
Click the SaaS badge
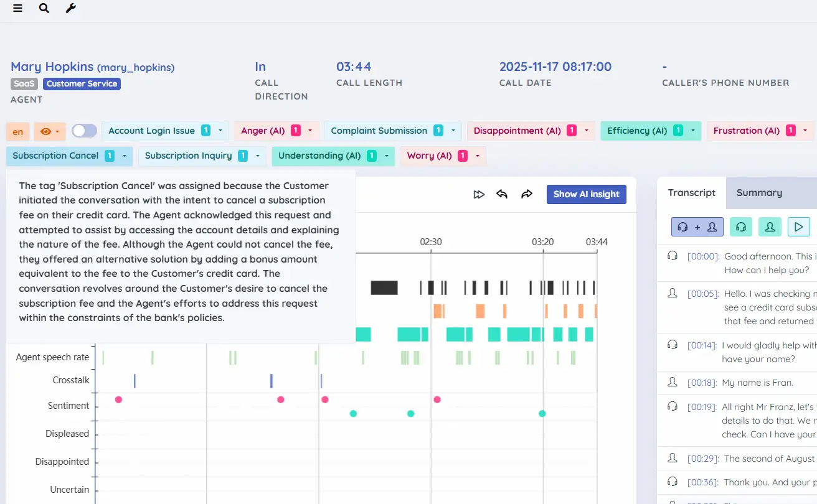25,83
